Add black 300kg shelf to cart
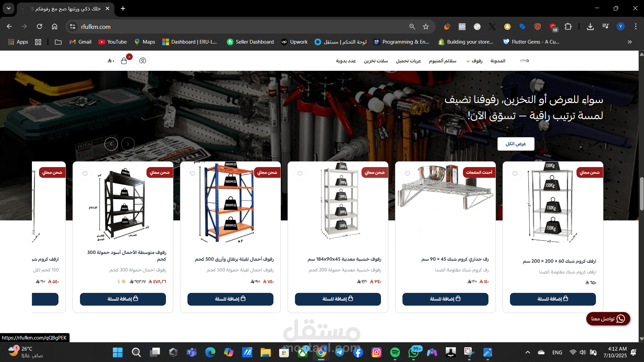Screen dimensions: 644x362 [x=123, y=299]
